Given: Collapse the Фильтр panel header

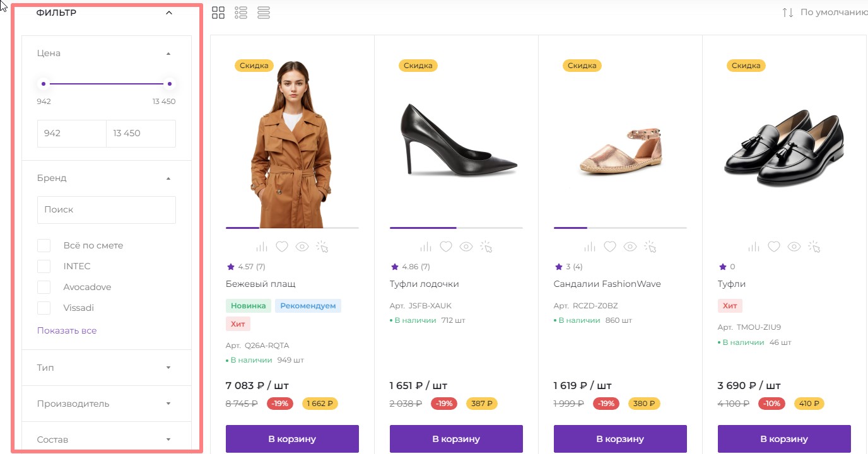Looking at the screenshot, I should click(x=168, y=13).
